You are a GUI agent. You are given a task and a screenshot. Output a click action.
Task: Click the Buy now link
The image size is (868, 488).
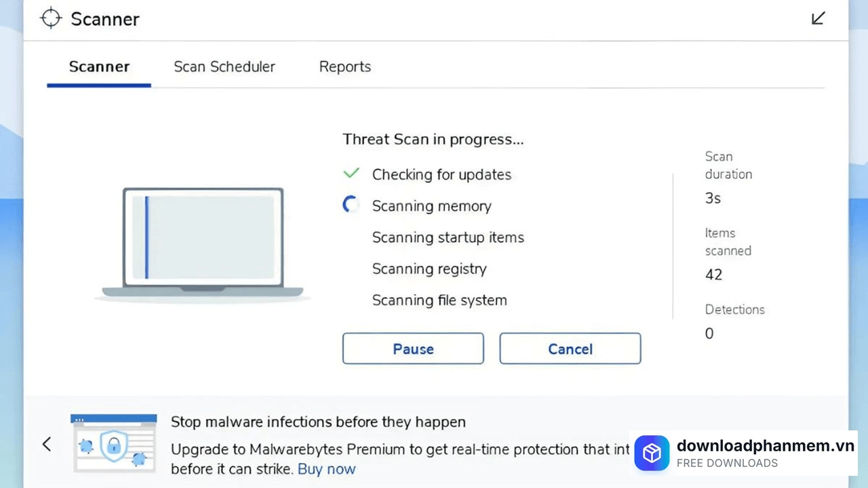tap(326, 468)
